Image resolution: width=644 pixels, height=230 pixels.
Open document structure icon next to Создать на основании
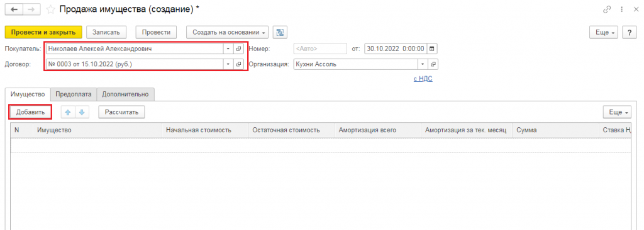point(280,32)
